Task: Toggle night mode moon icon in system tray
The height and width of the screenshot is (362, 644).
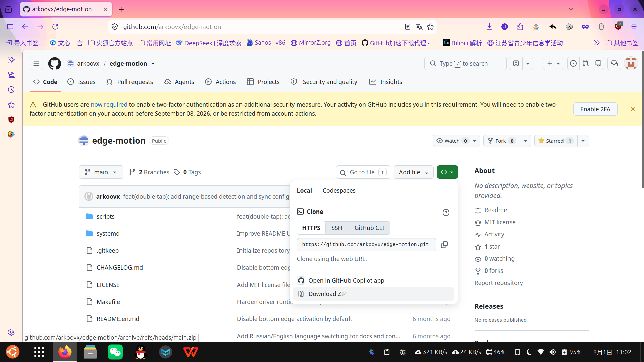Action: pos(529,352)
